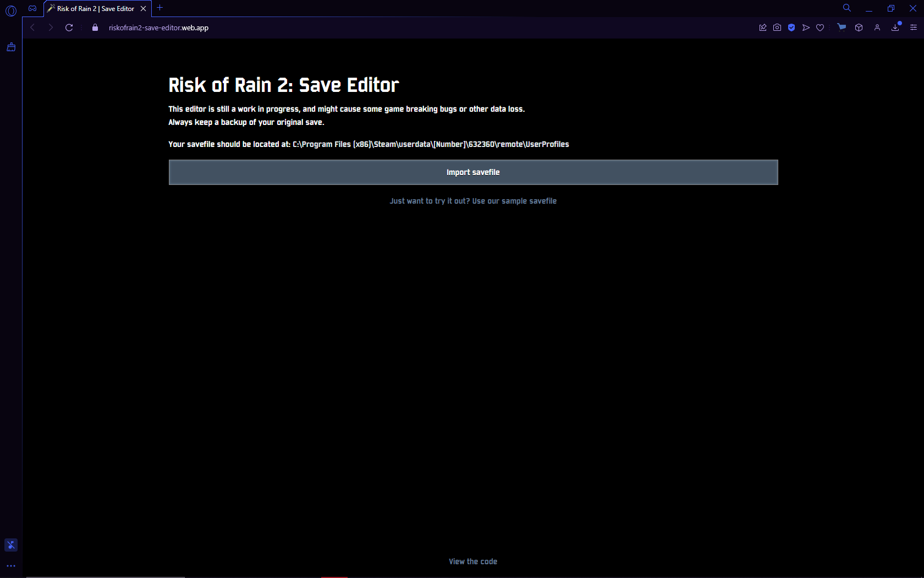
Task: Use the sample savefile link
Action: 473,201
